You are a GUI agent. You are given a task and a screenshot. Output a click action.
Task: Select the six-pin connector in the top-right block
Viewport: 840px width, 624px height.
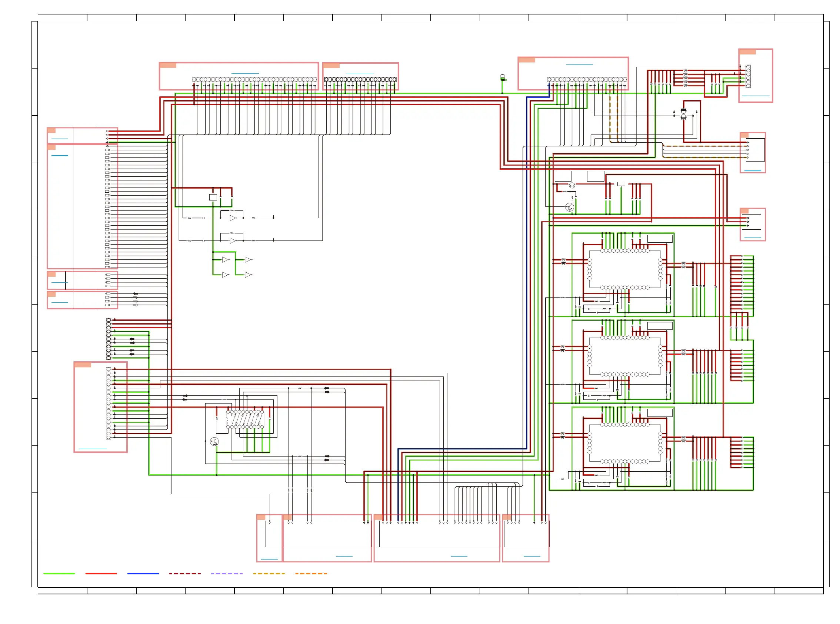point(748,76)
